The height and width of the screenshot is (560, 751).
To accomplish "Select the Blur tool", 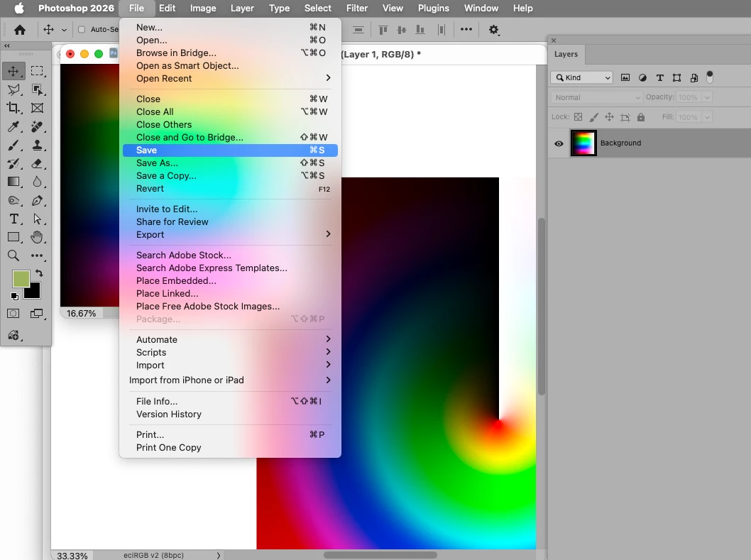I will tap(37, 182).
